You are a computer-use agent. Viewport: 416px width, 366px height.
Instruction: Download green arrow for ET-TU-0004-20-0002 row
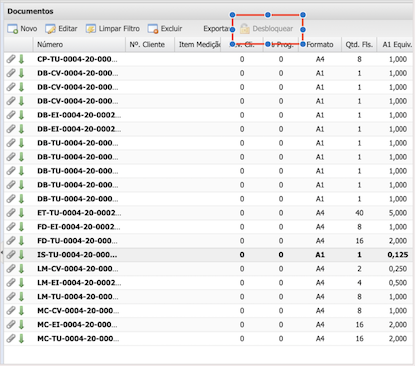pos(21,213)
